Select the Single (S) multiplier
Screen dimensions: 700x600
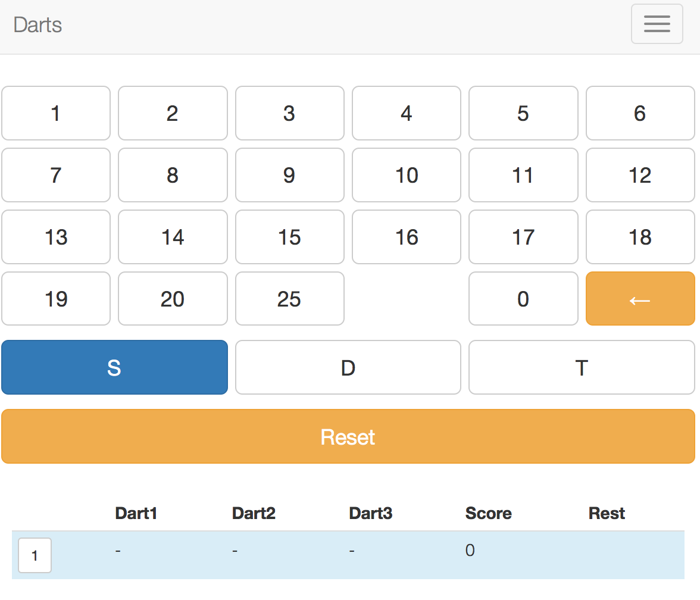(114, 367)
